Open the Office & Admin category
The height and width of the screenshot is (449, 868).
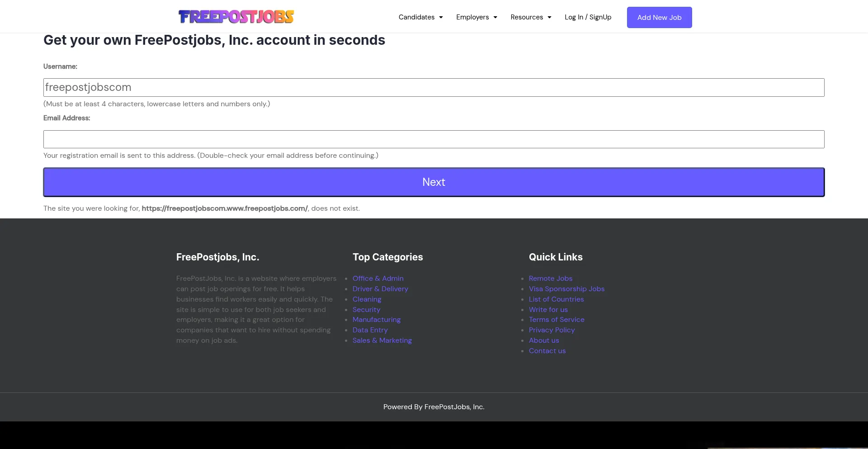[x=378, y=279]
